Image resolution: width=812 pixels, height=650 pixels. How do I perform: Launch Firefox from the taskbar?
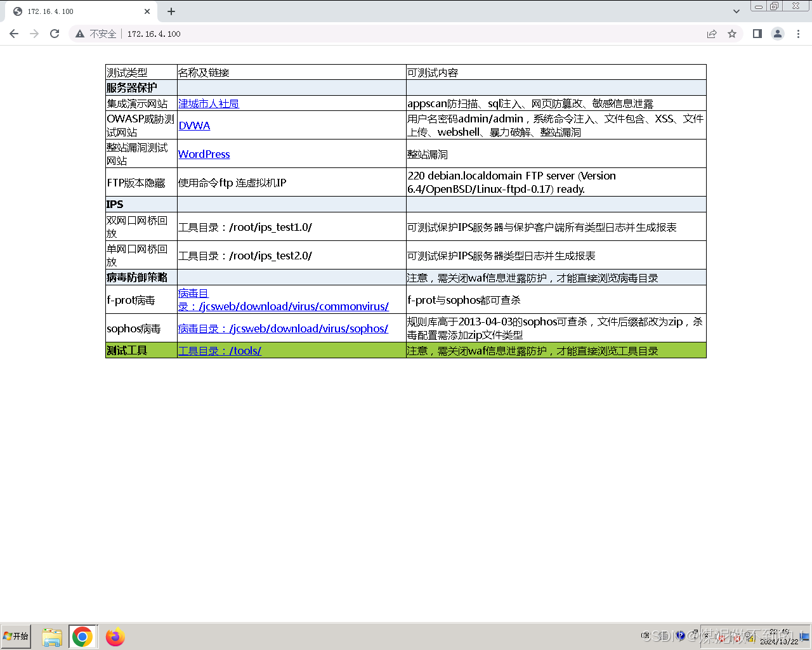click(115, 637)
